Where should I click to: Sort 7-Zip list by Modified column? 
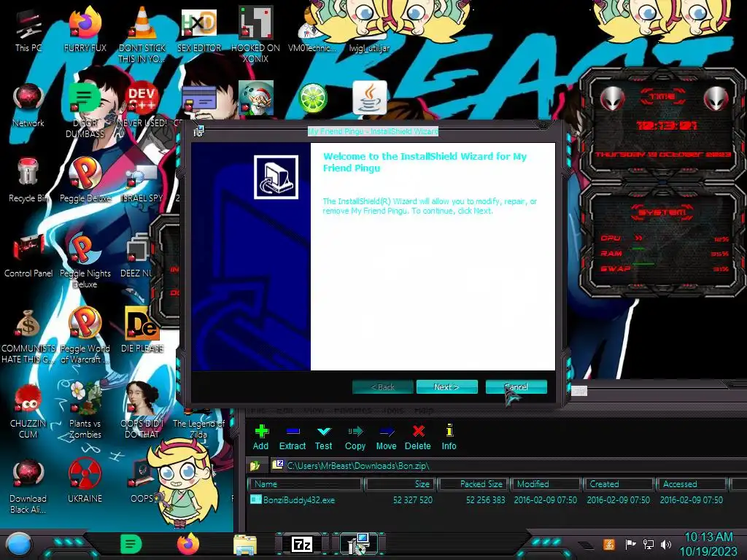tap(547, 484)
